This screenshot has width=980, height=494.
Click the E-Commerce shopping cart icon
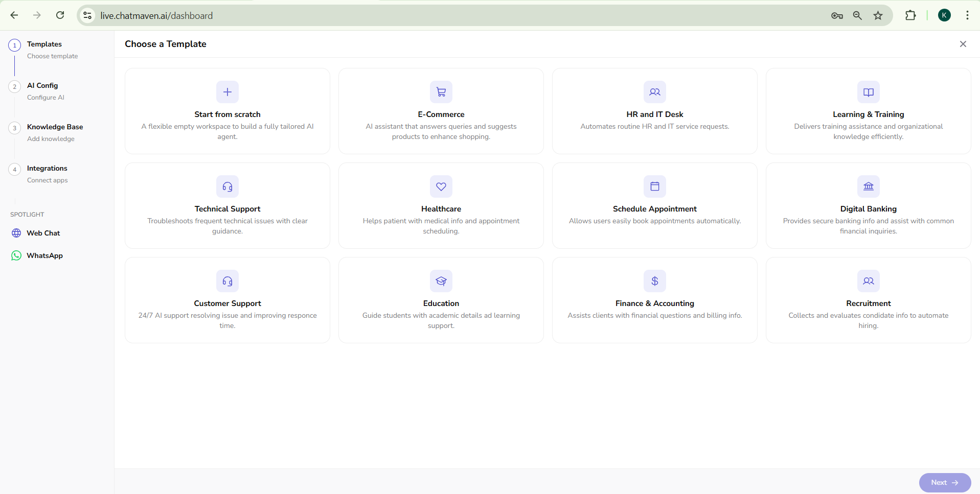tap(441, 92)
